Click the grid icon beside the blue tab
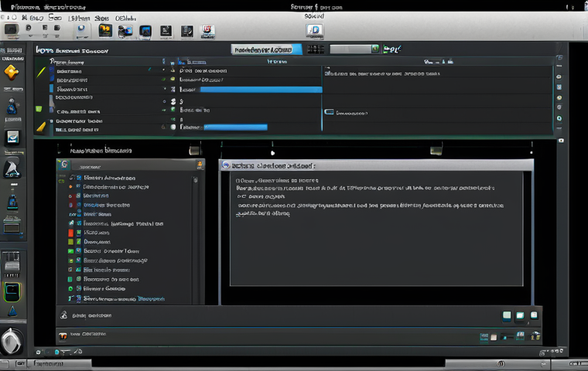 coord(316,49)
